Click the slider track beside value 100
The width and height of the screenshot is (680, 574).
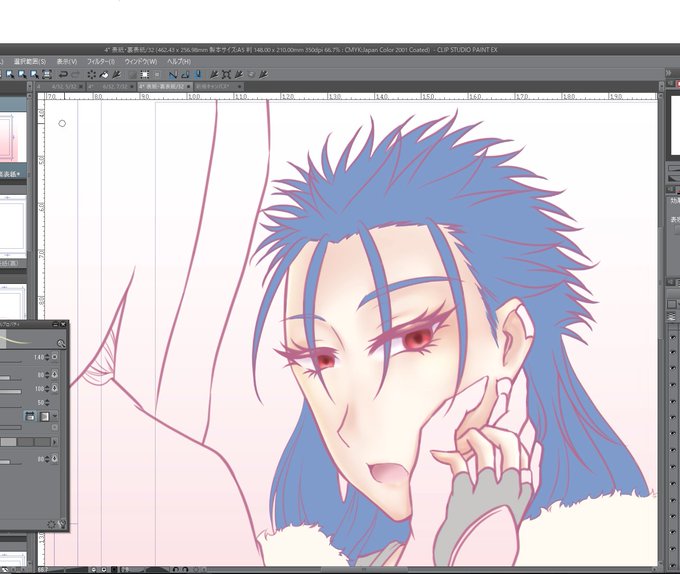pyautogui.click(x=10, y=392)
